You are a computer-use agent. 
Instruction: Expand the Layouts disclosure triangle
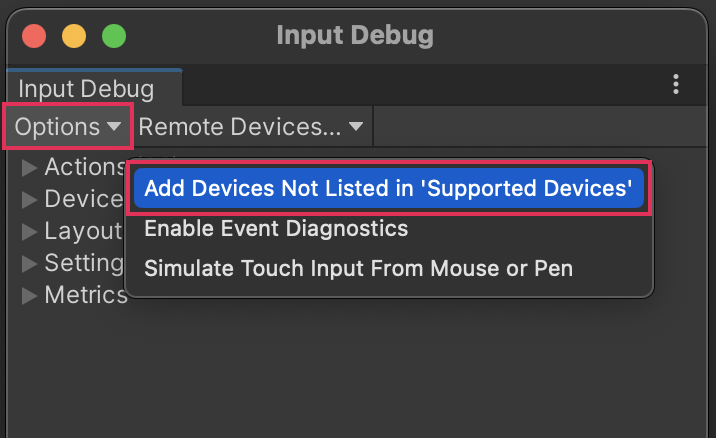(x=29, y=231)
